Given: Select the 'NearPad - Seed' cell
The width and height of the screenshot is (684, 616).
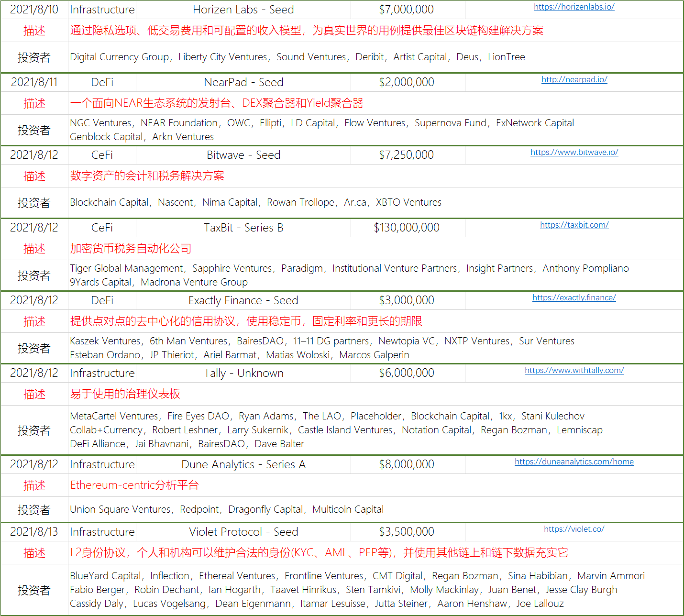Looking at the screenshot, I should [x=243, y=82].
